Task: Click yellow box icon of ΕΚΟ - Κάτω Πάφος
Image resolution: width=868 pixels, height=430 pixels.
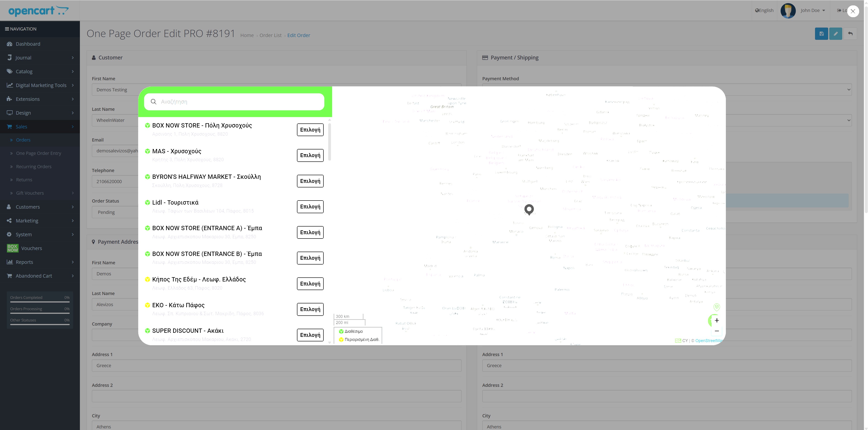Action: (x=147, y=305)
